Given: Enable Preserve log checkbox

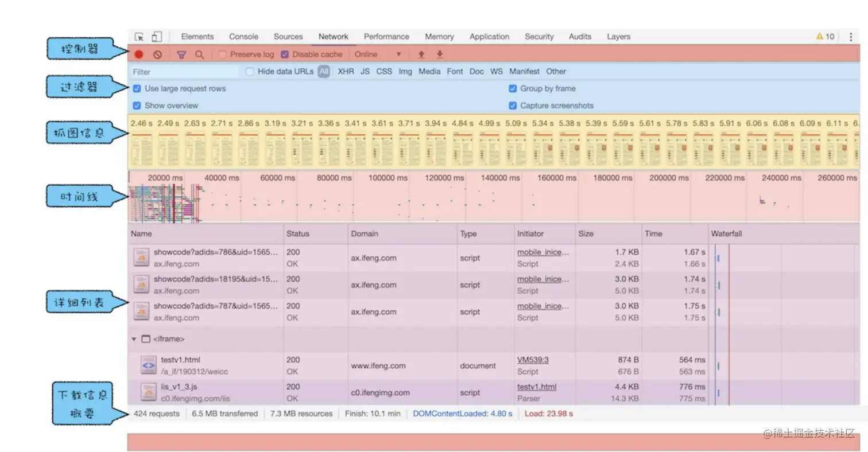Looking at the screenshot, I should (x=223, y=54).
